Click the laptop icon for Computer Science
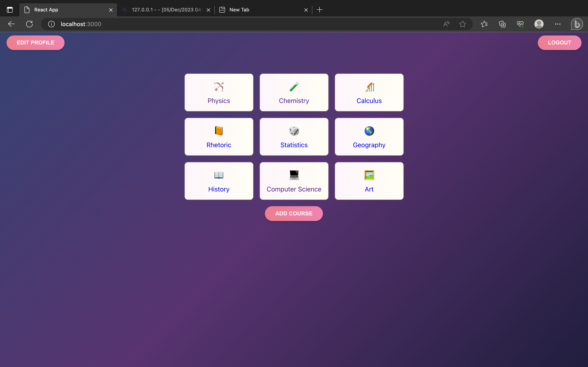588x367 pixels. click(x=294, y=175)
